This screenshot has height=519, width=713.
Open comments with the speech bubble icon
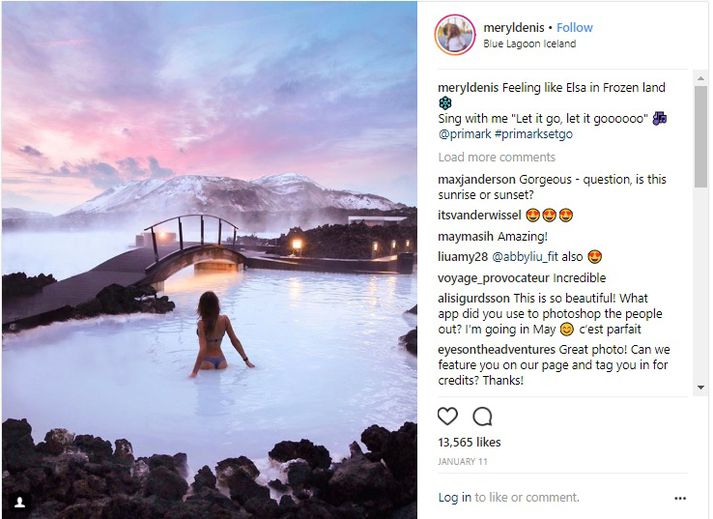[x=482, y=416]
